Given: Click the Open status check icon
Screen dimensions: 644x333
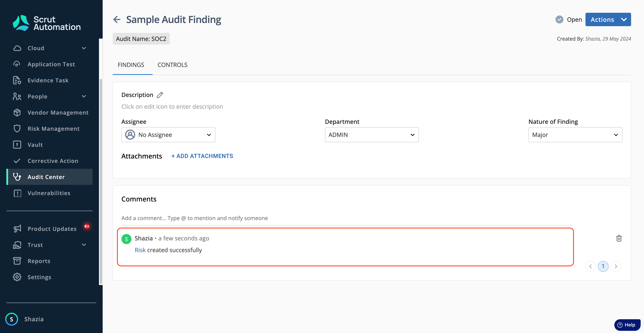Looking at the screenshot, I should tap(559, 19).
